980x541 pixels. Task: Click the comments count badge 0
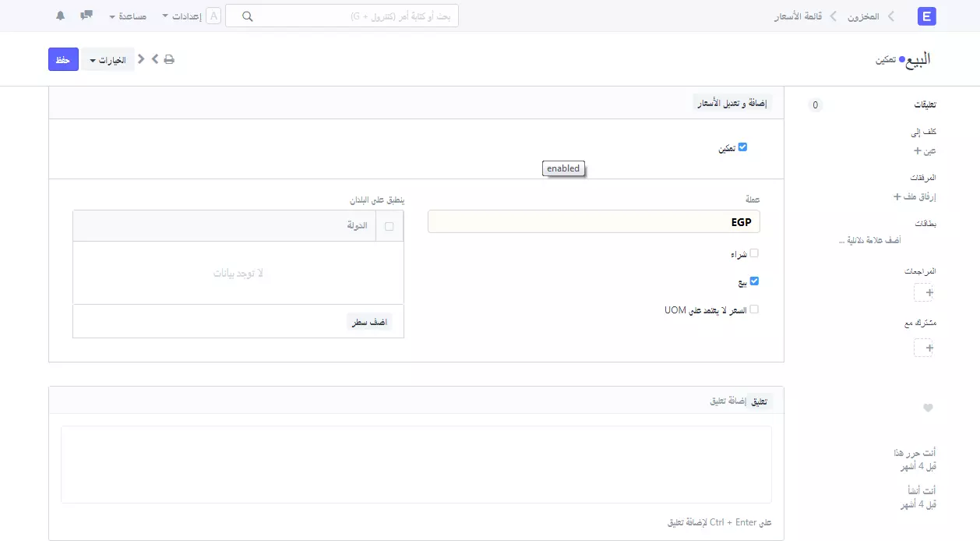coord(815,105)
